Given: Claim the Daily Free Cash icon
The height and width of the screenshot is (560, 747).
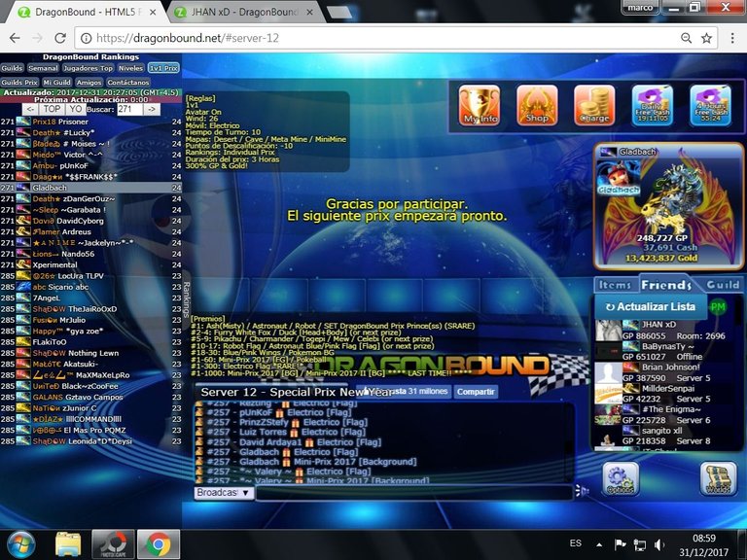Looking at the screenshot, I should 653,105.
